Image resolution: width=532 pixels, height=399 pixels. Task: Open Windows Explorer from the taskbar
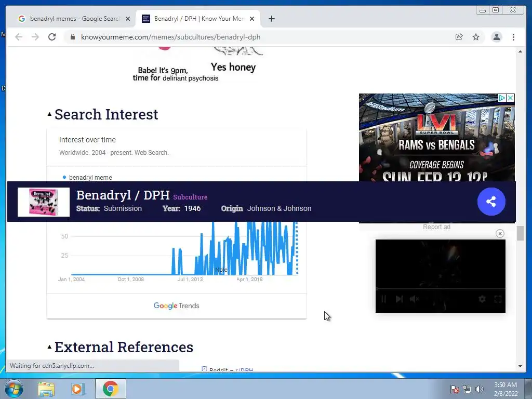point(46,389)
